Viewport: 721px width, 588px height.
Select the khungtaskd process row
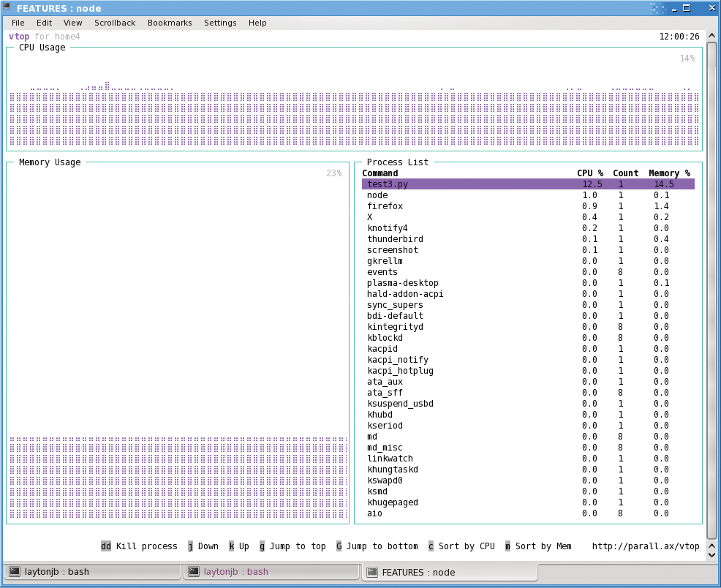(x=528, y=470)
